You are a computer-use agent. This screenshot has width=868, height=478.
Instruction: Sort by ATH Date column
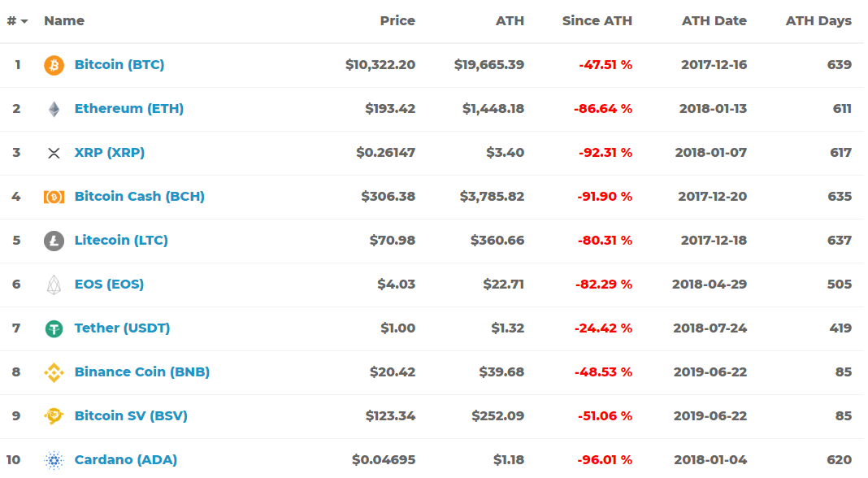(x=714, y=20)
